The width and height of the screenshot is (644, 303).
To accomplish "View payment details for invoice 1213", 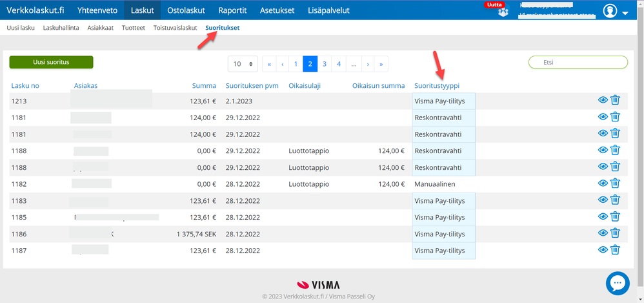I will click(603, 100).
